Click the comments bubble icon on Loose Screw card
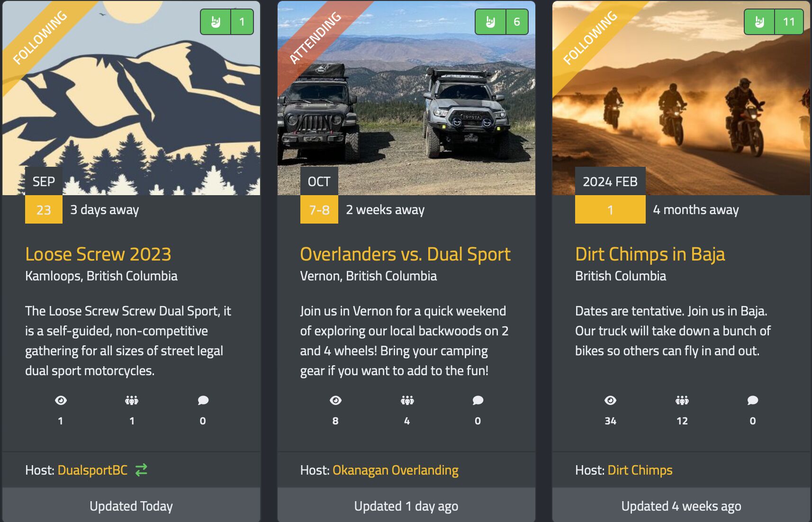812x522 pixels. tap(203, 400)
